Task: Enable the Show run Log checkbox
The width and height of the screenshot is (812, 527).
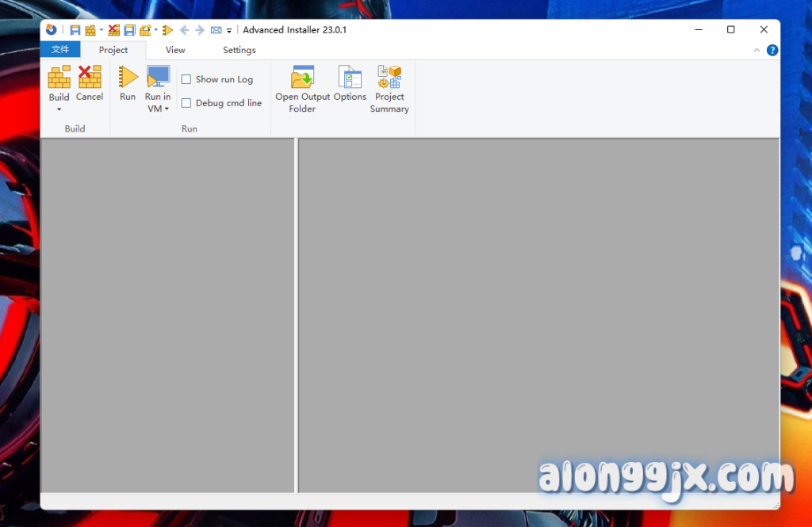Action: (x=186, y=79)
